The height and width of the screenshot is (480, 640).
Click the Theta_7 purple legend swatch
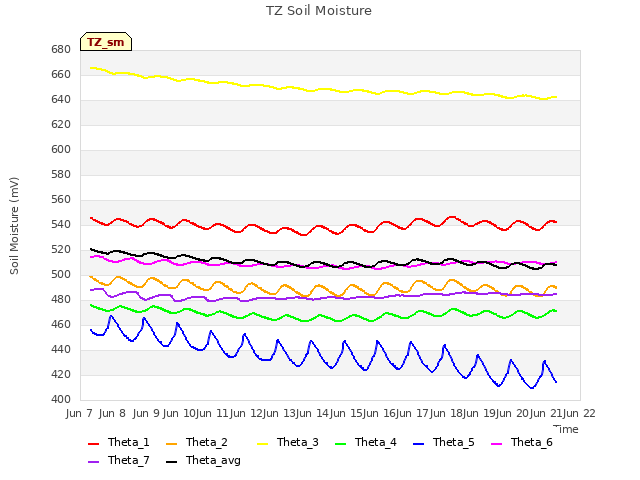93,461
